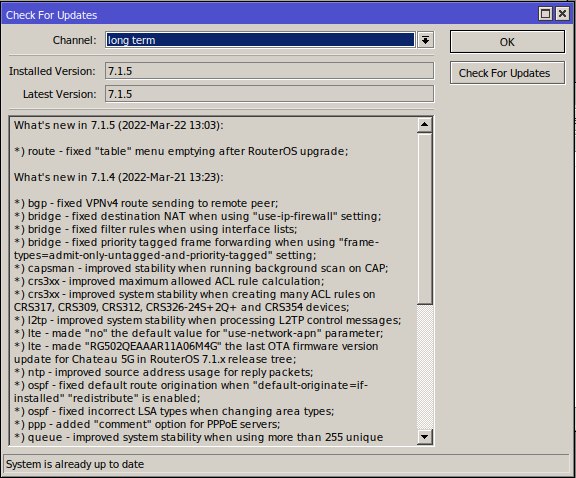Screen dimensions: 576x478
Task: Click the crs3xx maximum allowed ACL line
Action: pos(169,281)
